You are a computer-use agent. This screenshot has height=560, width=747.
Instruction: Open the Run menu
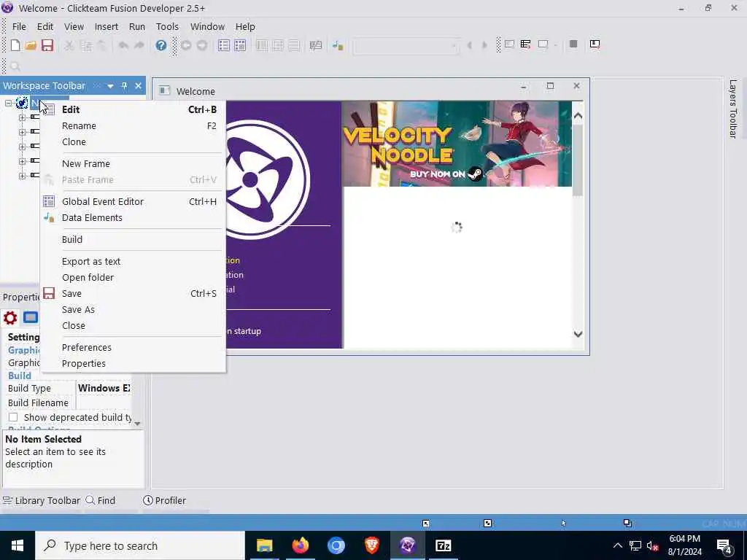(137, 27)
